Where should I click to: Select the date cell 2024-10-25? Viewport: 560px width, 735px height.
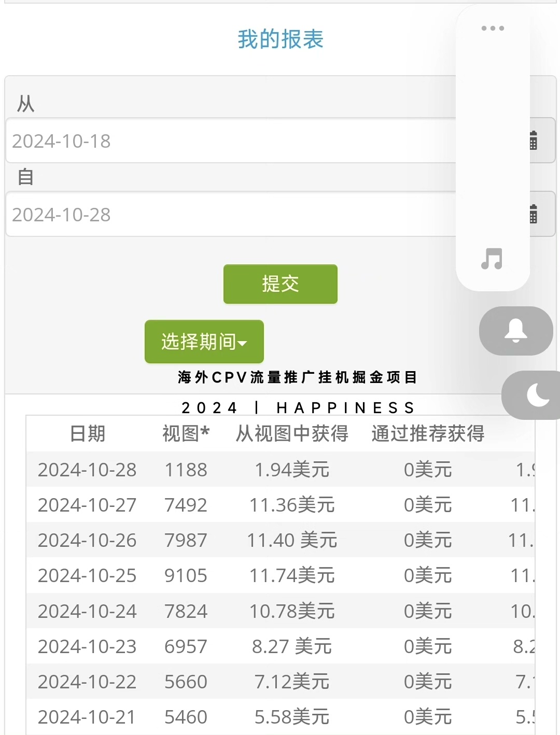click(87, 575)
